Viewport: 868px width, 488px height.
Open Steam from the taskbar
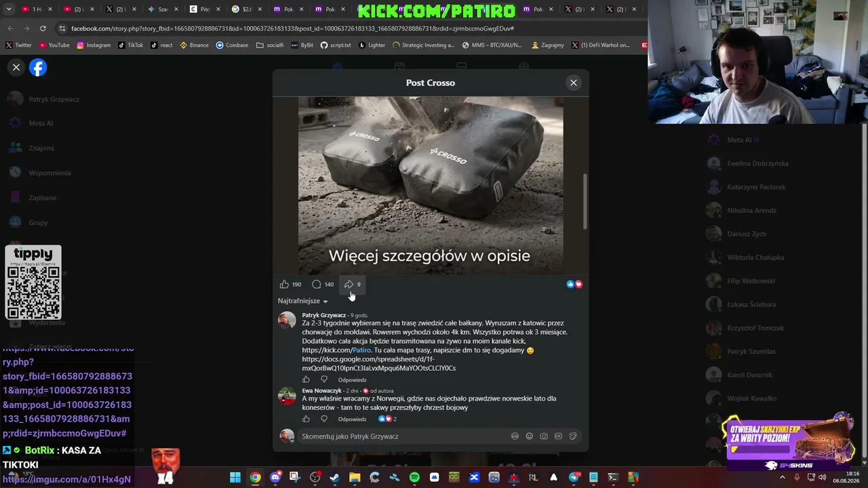click(x=334, y=477)
